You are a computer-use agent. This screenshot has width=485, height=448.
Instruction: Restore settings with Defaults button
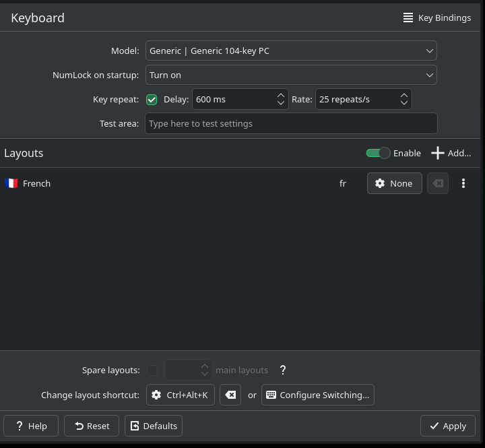(154, 426)
